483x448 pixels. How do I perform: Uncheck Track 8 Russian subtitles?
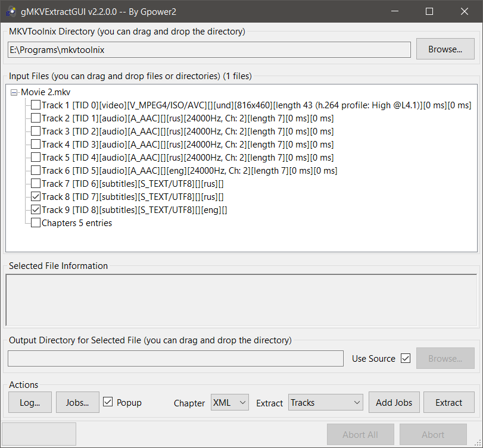pos(36,197)
